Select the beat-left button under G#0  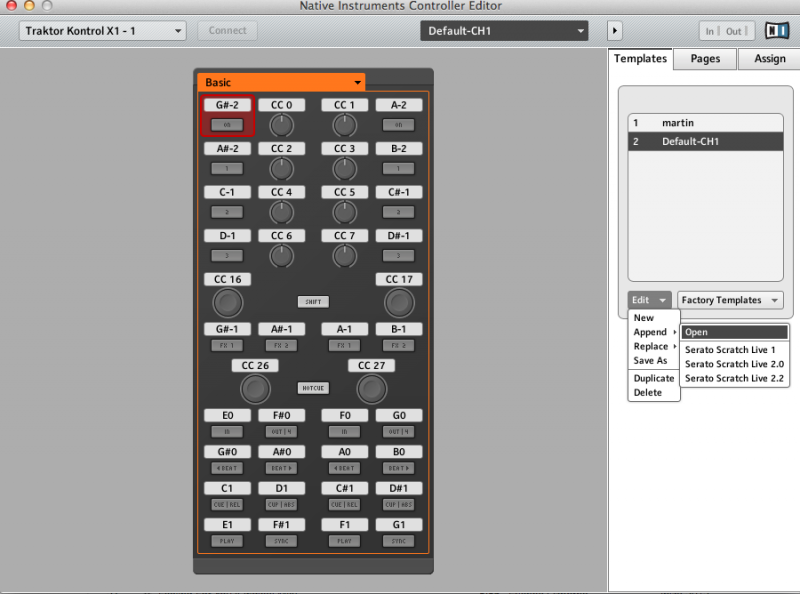click(x=227, y=468)
